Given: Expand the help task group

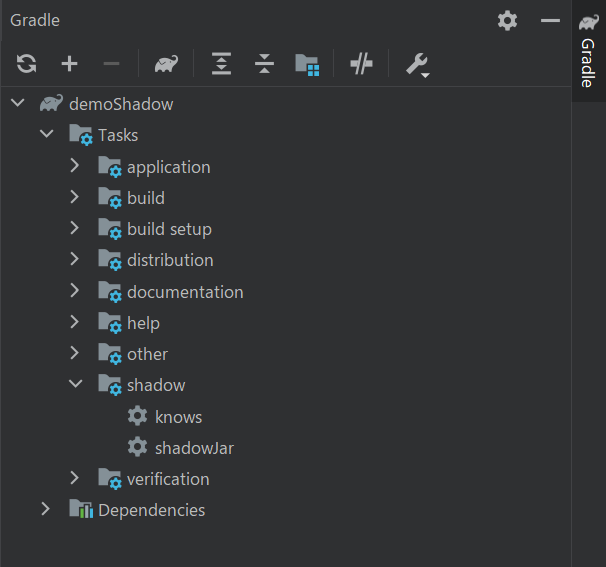Looking at the screenshot, I should (x=75, y=322).
